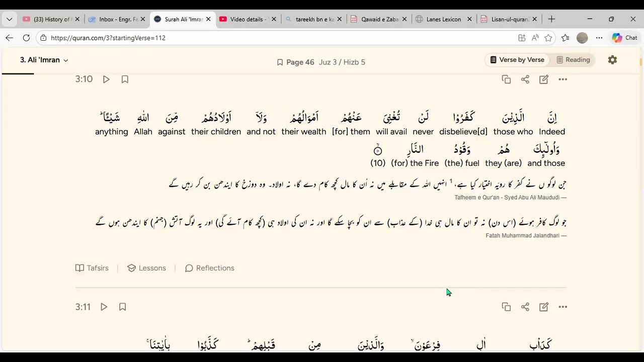Click word translated 'disbelieve[d]'
The image size is (644, 362).
(463, 118)
